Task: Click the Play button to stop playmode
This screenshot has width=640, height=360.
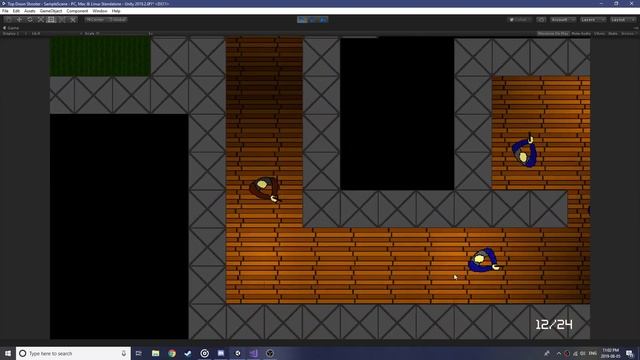Action: coord(302,20)
